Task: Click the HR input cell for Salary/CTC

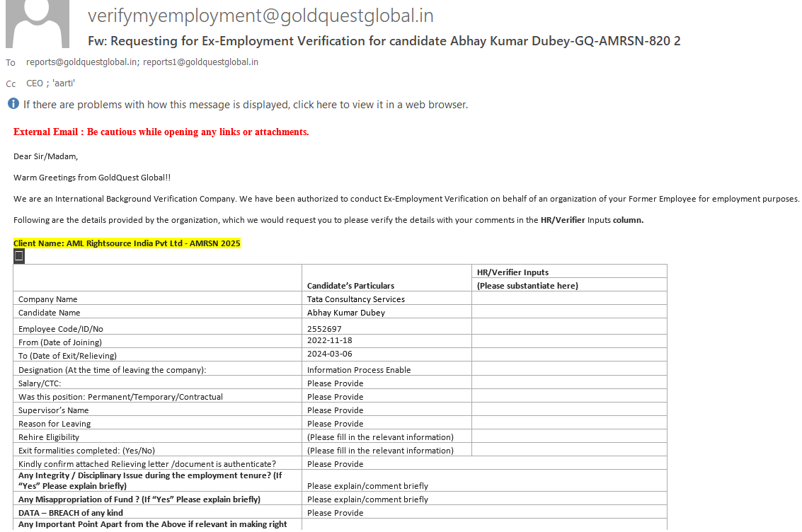Action: coord(569,382)
